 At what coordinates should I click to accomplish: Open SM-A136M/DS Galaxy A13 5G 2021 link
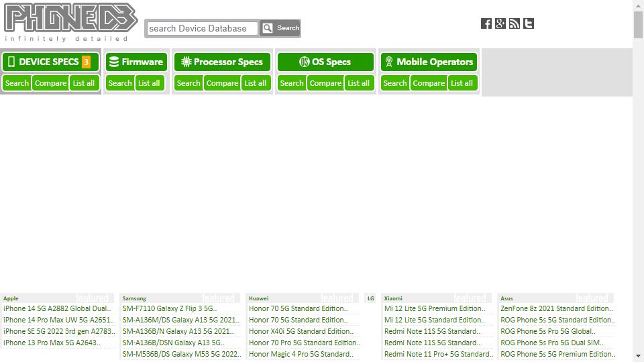(181, 320)
